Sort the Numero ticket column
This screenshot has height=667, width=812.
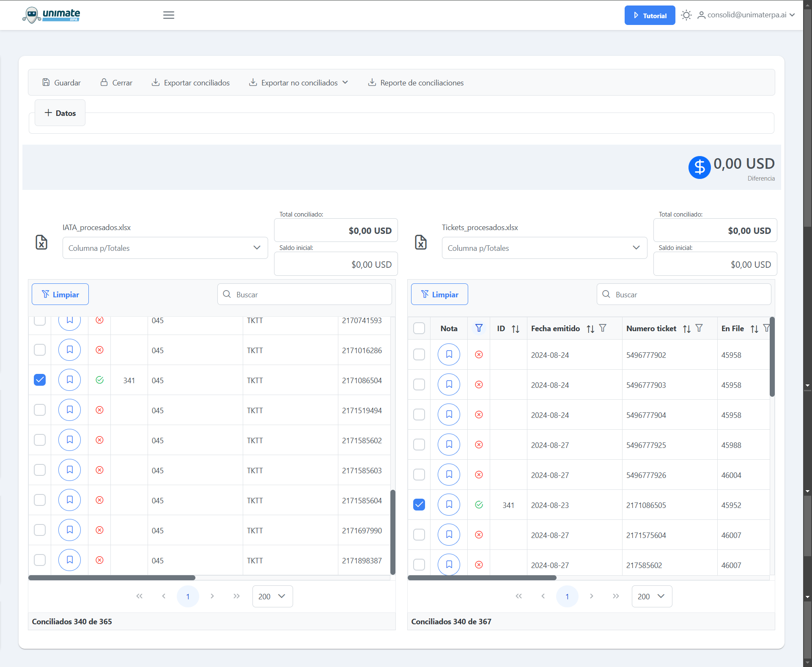click(x=687, y=329)
